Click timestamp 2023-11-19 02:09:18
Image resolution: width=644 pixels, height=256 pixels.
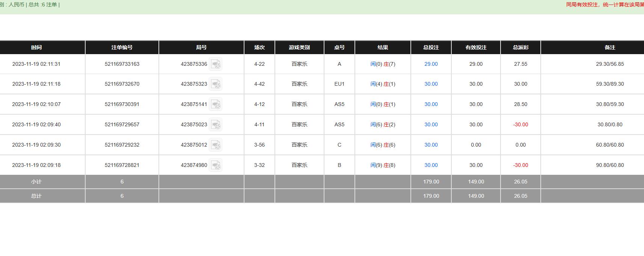[36, 165]
